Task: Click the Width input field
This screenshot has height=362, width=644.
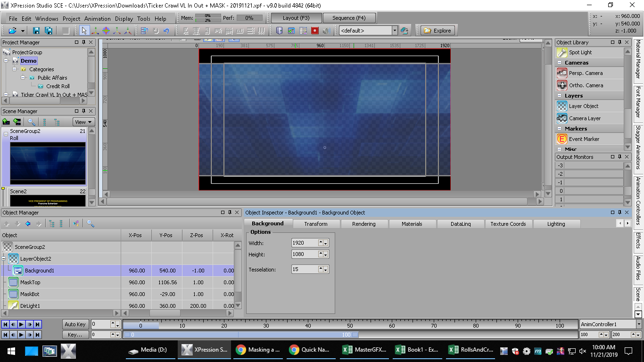Action: pos(305,243)
